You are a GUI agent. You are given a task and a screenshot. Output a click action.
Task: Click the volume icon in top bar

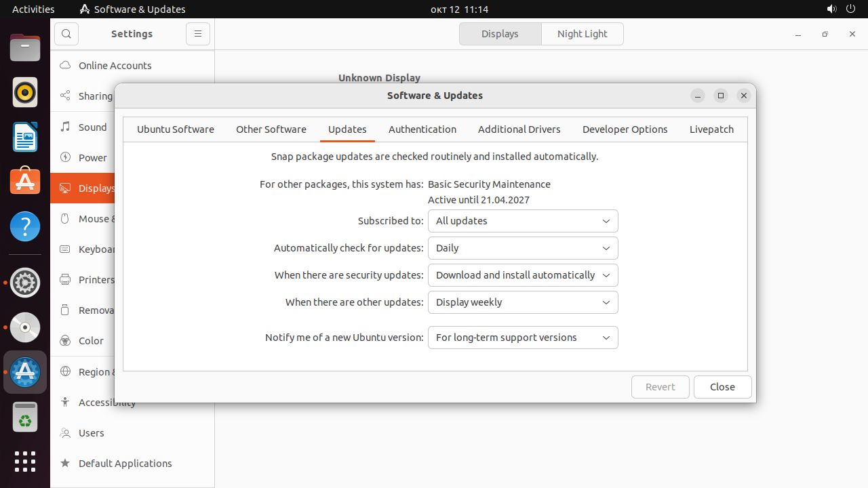[x=831, y=9]
